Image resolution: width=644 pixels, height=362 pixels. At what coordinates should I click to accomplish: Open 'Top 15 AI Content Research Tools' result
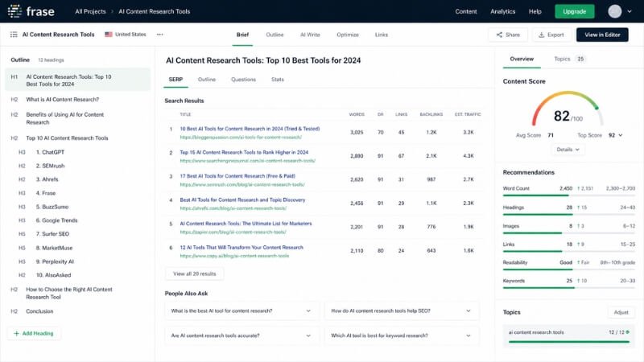[244, 152]
